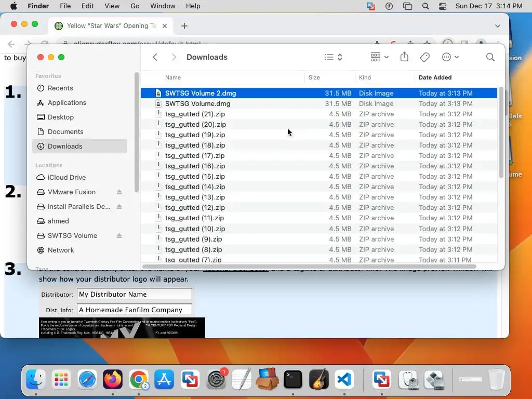Open Safari from the Dock
This screenshot has height=399, width=532.
[87, 379]
